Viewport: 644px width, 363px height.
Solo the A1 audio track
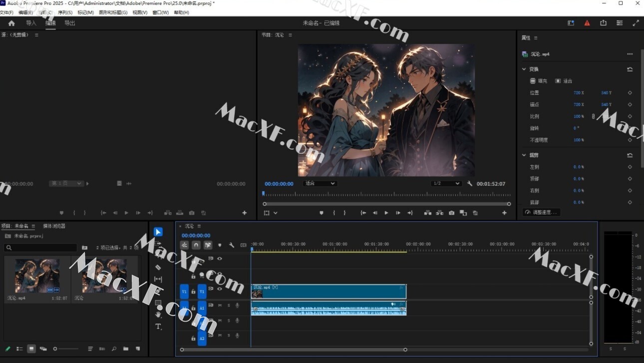[229, 306]
